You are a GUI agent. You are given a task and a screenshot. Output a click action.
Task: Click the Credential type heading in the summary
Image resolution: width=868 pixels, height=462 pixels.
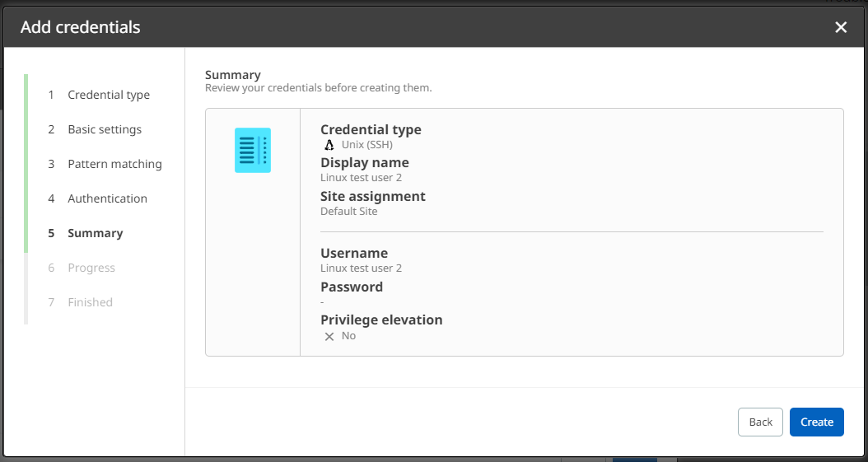[371, 129]
